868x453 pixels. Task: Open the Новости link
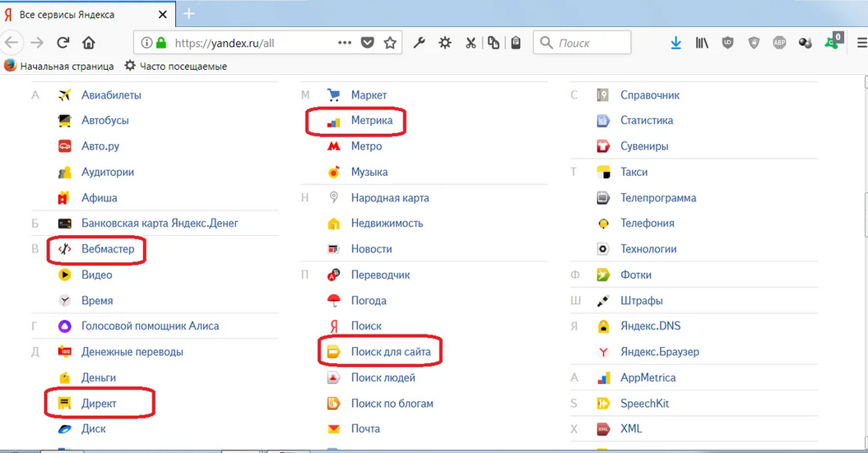(371, 249)
